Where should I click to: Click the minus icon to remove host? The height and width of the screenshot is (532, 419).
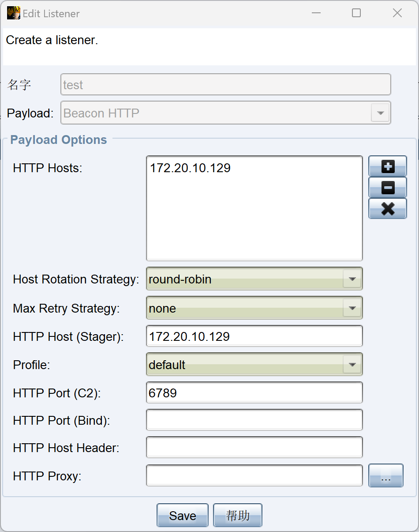(387, 188)
